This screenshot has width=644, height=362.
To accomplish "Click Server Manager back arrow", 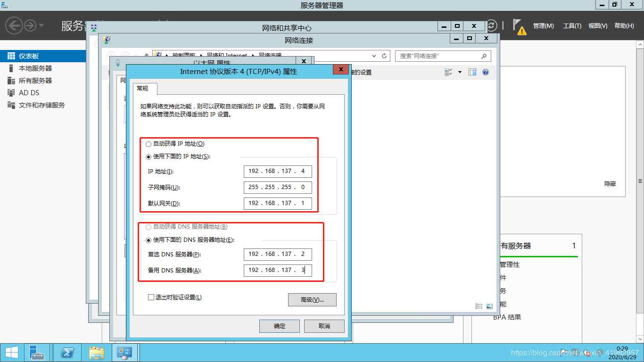I will click(14, 25).
